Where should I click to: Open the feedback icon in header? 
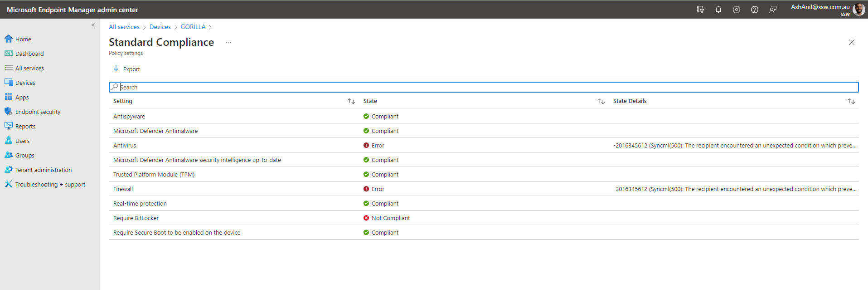click(773, 10)
